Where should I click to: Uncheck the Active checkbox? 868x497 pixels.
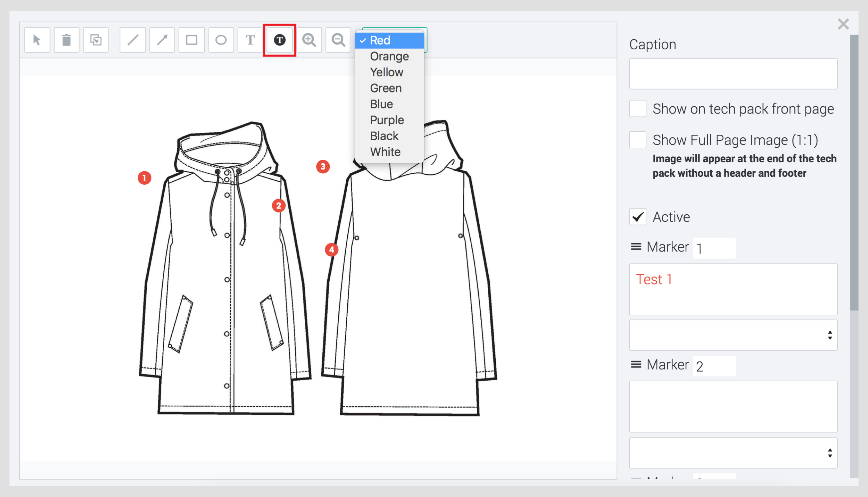[637, 217]
